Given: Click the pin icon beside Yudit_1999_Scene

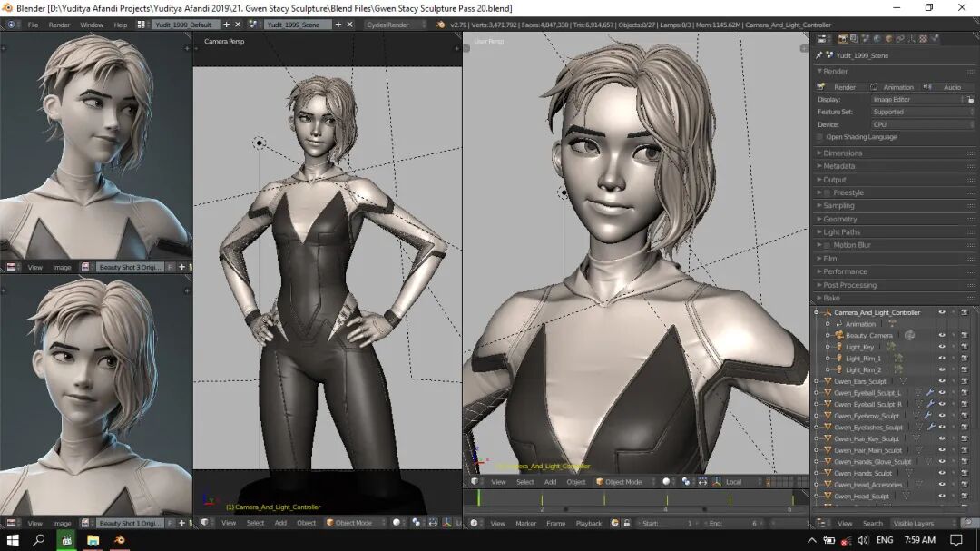Looking at the screenshot, I should (x=819, y=55).
